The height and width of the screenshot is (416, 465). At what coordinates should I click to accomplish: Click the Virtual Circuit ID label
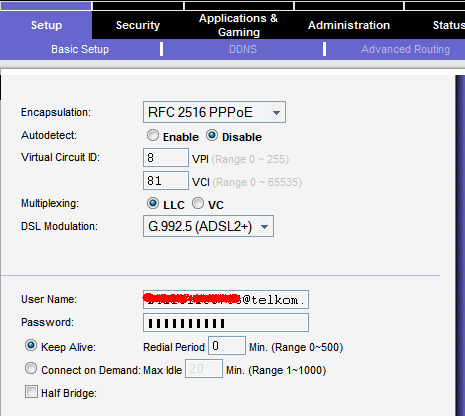tap(60, 157)
